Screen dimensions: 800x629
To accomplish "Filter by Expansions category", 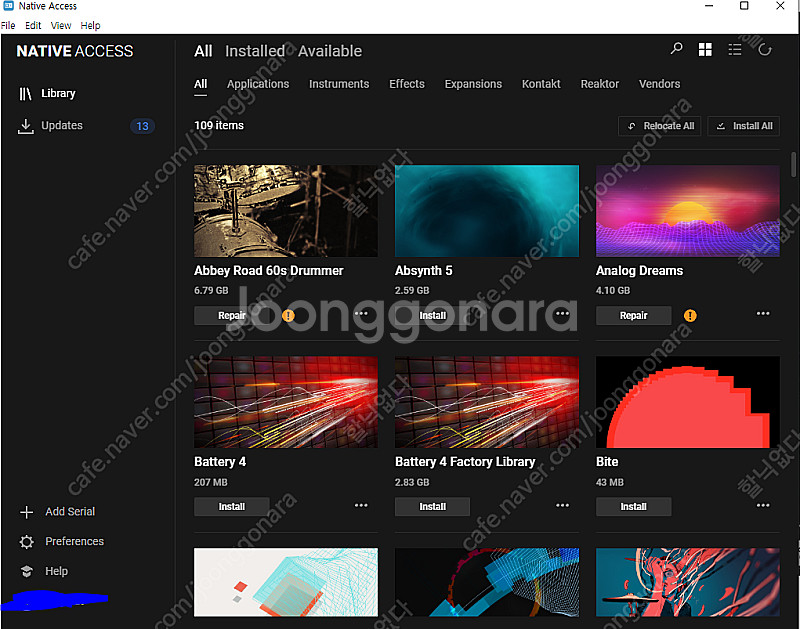I will 473,84.
